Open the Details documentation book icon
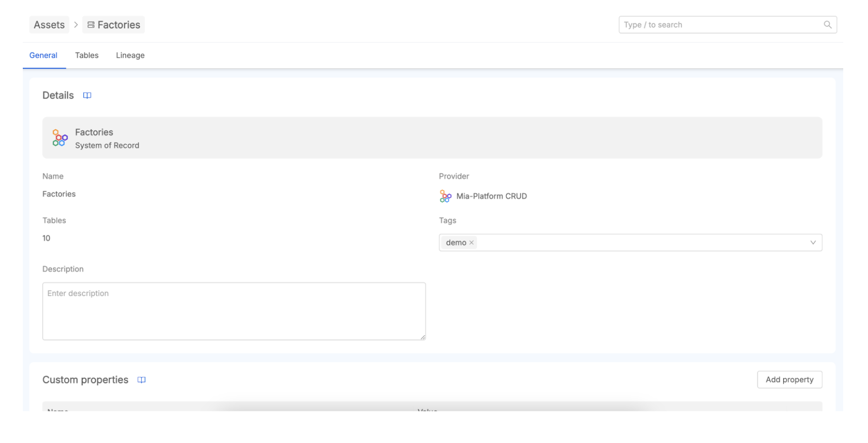Screen dimensions: 868x443 click(x=87, y=96)
